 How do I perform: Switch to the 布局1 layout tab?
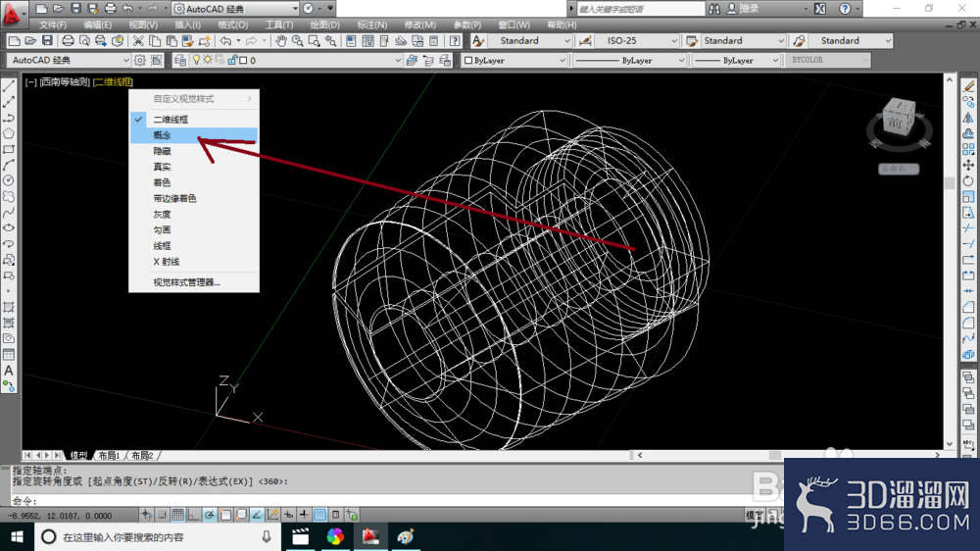click(109, 455)
